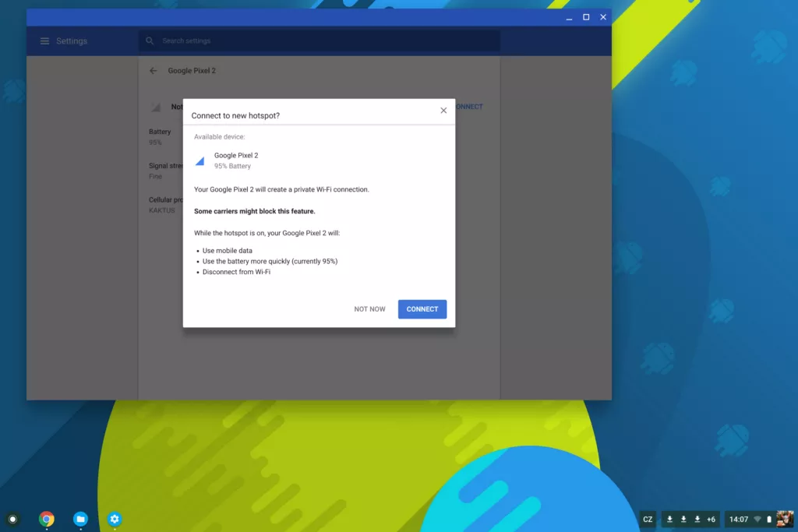Image resolution: width=798 pixels, height=532 pixels.
Task: Click the battery icon in the system tray
Action: (769, 520)
